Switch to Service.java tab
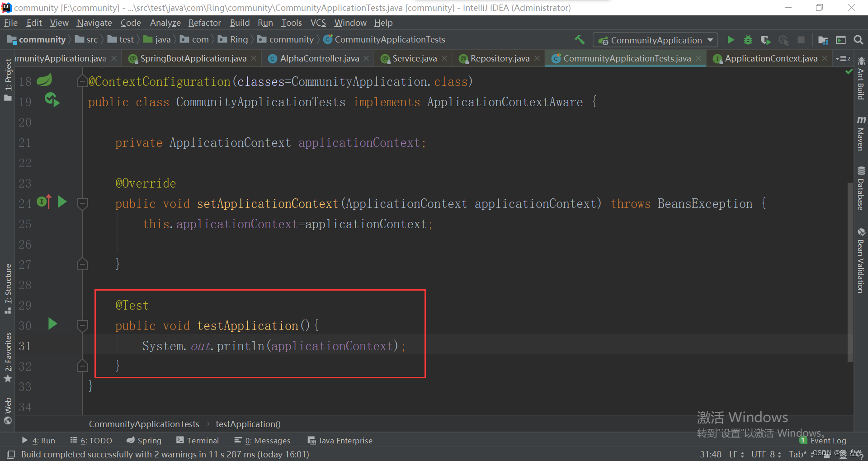Screen dimensions: 868x461 pos(415,58)
